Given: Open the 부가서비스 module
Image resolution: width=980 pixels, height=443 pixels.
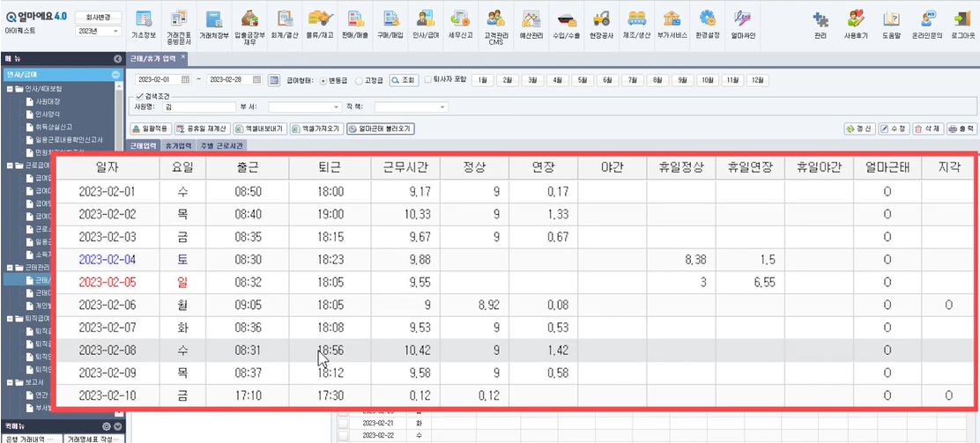Looking at the screenshot, I should [672, 24].
